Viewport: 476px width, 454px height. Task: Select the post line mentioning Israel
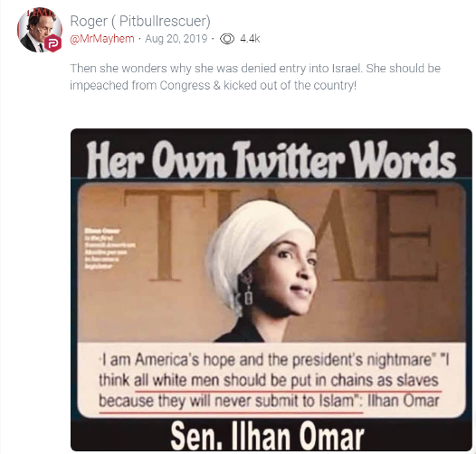coord(255,69)
